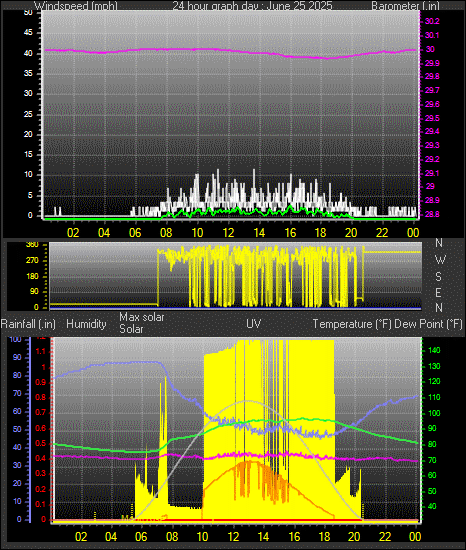
Task: Click hour 20 under the bottom graph
Action: pos(354,537)
